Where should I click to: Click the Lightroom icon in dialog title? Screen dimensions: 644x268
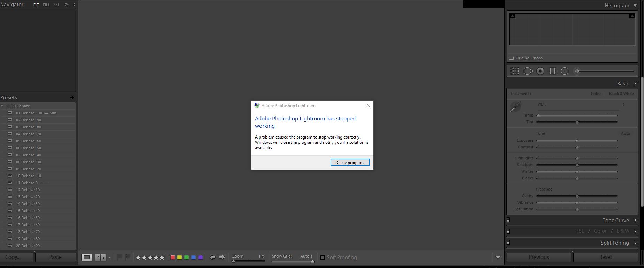(x=257, y=105)
